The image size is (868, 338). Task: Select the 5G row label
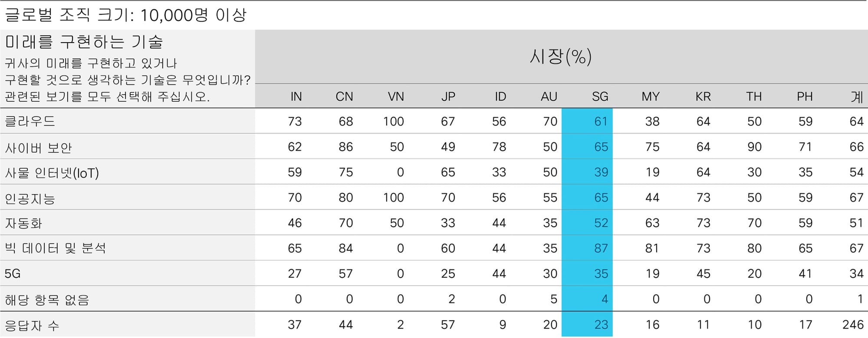coord(13,274)
